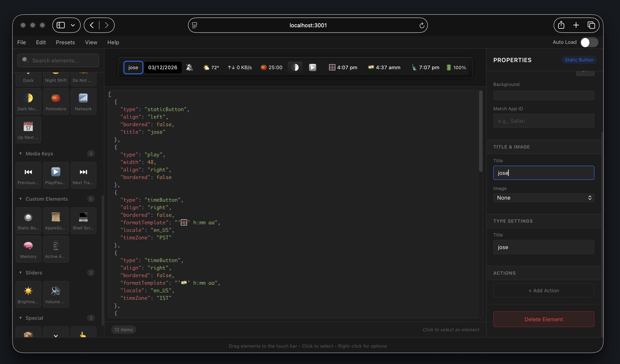This screenshot has width=620, height=364.
Task: Collapse the Sliders section
Action: [x=20, y=273]
